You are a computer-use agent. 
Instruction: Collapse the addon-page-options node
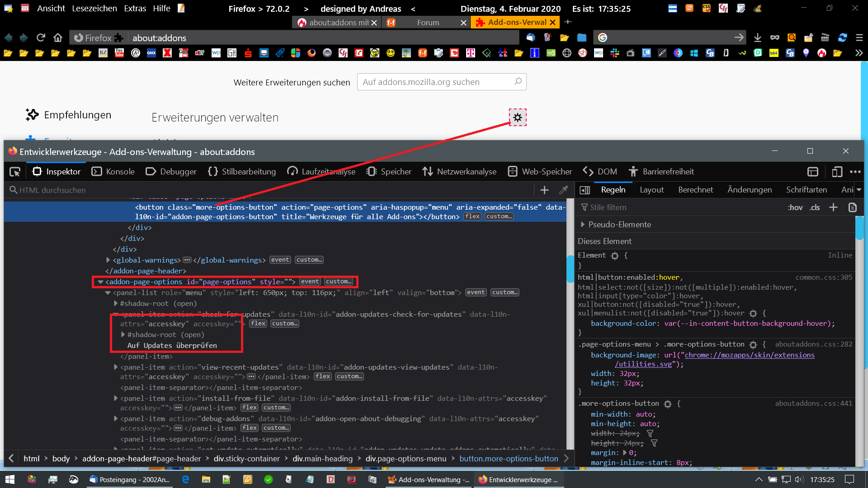pos(100,282)
